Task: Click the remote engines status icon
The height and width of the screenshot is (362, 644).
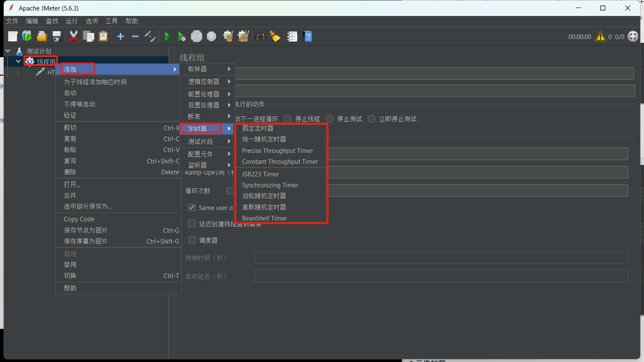Action: (633, 37)
